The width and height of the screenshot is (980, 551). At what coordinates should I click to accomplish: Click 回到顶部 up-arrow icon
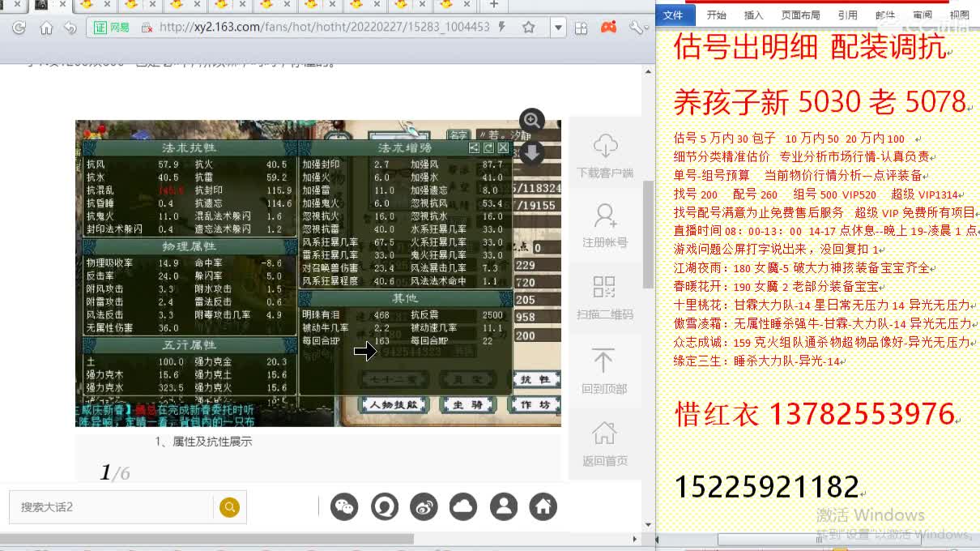tap(603, 361)
